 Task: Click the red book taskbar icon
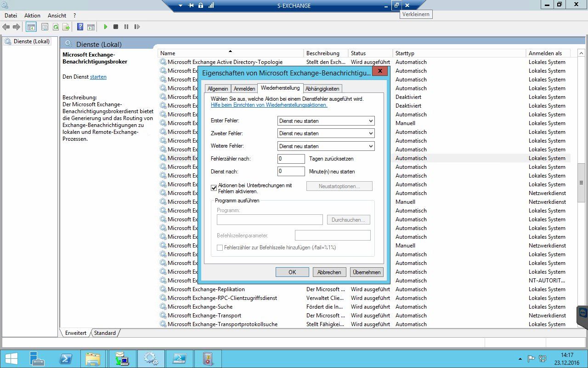pos(208,359)
